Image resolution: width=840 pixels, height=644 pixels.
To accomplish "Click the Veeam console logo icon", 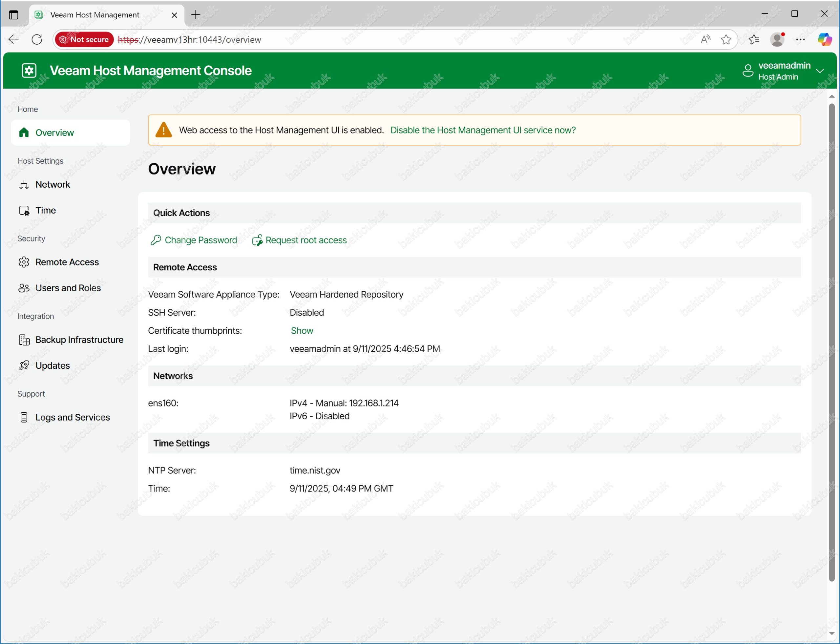I will coord(29,71).
